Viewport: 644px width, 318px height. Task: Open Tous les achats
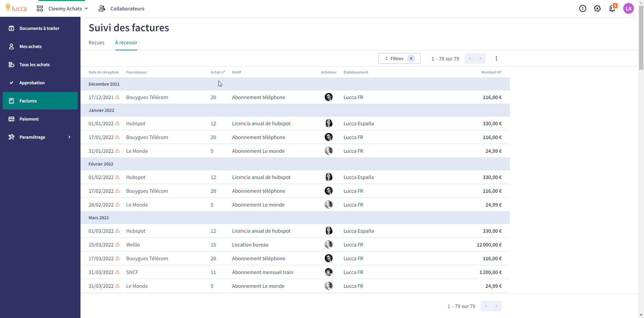pyautogui.click(x=40, y=64)
